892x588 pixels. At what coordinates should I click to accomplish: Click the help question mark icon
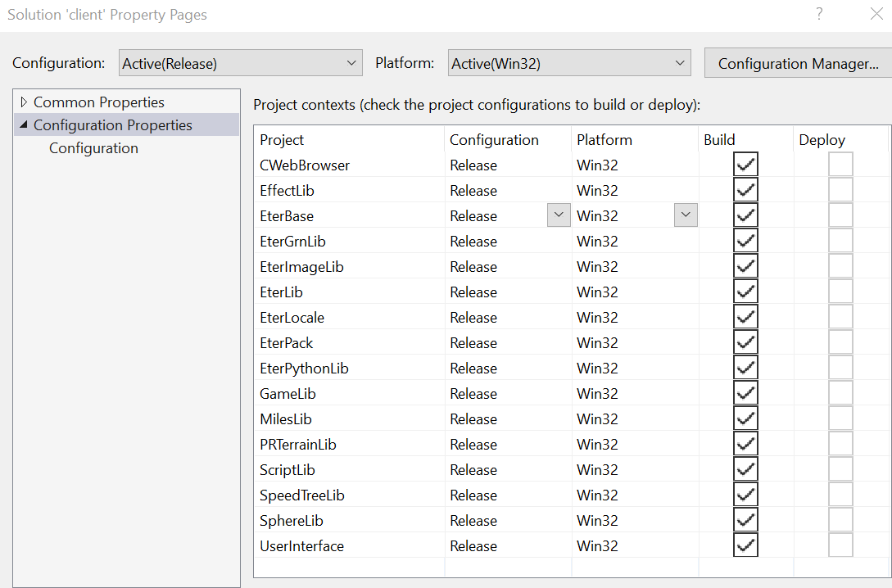pyautogui.click(x=819, y=14)
